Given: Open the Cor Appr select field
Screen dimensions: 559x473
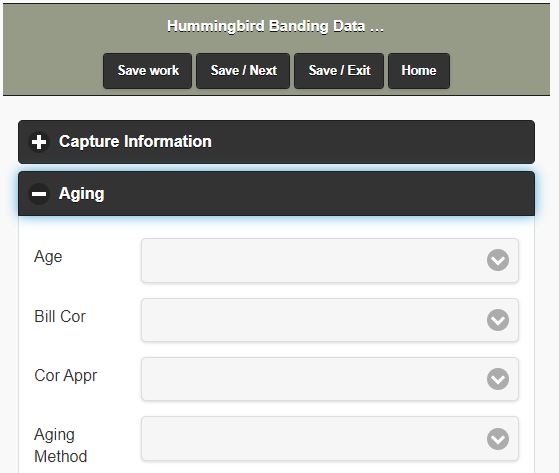Looking at the screenshot, I should pyautogui.click(x=330, y=379).
